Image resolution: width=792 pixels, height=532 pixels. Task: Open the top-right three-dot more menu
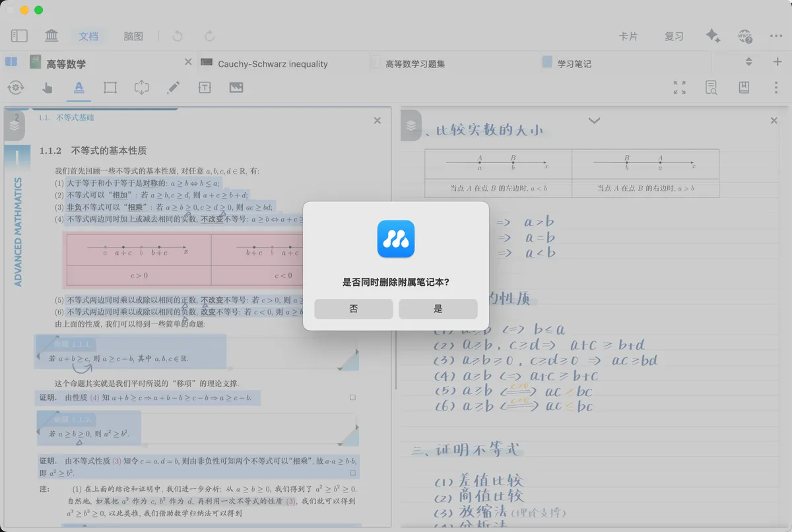776,36
